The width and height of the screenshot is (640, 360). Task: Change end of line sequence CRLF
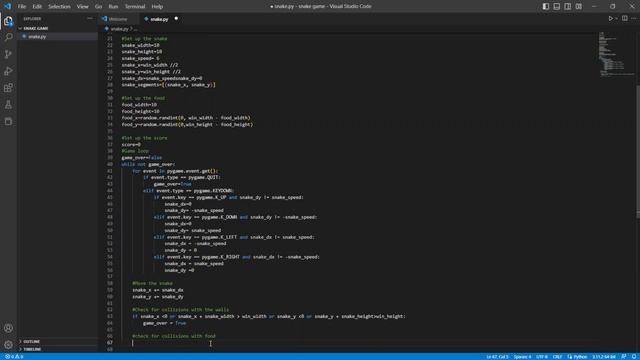point(557,357)
